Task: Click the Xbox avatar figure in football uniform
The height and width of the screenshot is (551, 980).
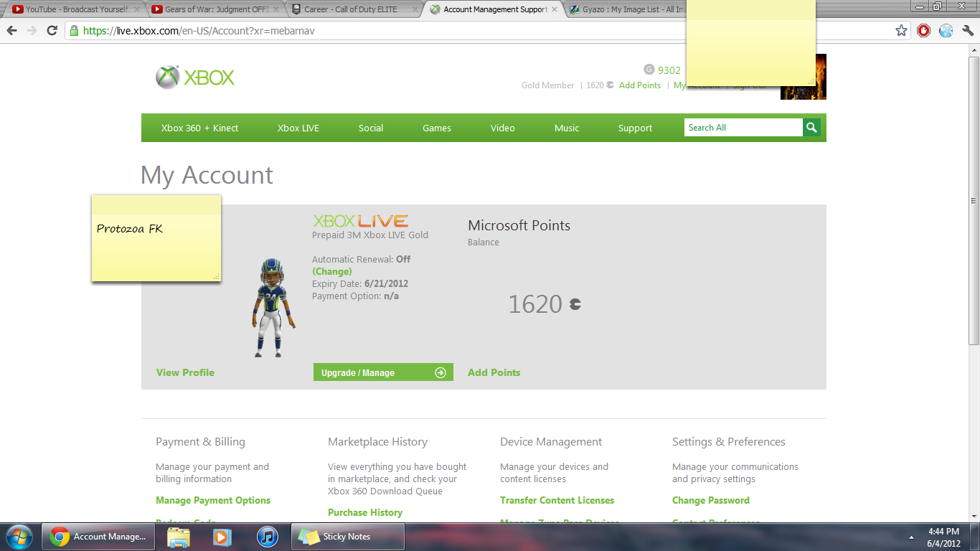Action: [273, 307]
